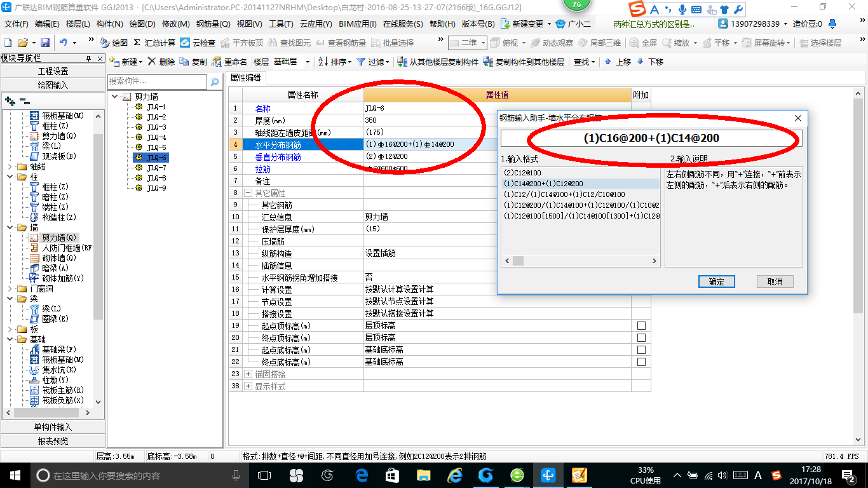Tick the 起点底标高 附加 checkbox
Image resolution: width=868 pixels, height=488 pixels.
tap(641, 349)
